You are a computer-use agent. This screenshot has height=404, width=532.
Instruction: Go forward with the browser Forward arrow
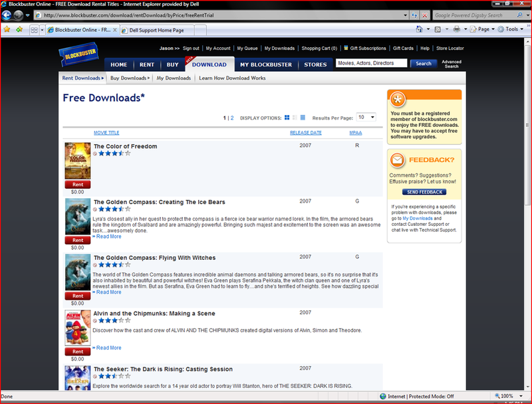19,15
